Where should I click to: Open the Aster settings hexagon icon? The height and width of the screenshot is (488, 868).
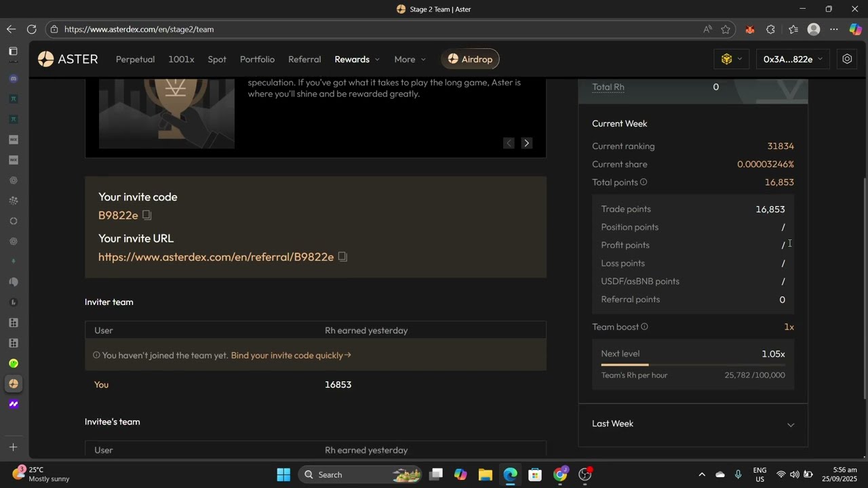tap(847, 59)
